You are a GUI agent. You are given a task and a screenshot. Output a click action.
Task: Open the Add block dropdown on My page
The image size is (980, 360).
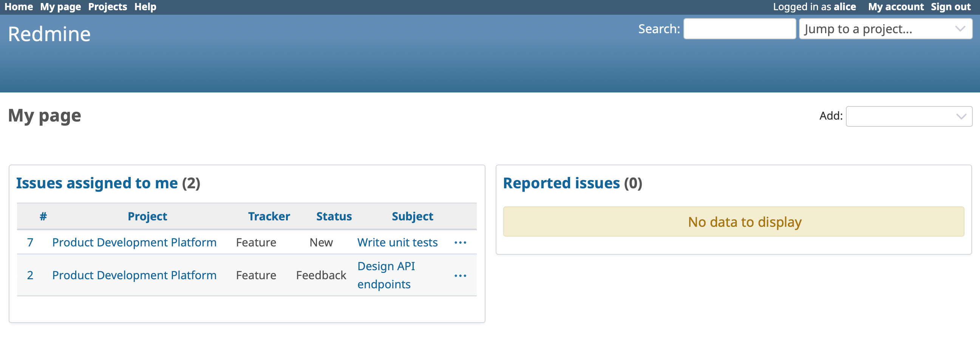click(x=909, y=116)
